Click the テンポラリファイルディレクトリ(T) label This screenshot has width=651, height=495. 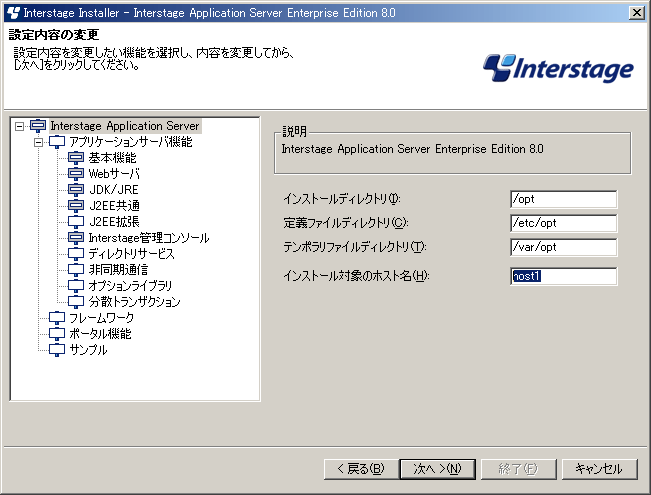click(x=355, y=248)
